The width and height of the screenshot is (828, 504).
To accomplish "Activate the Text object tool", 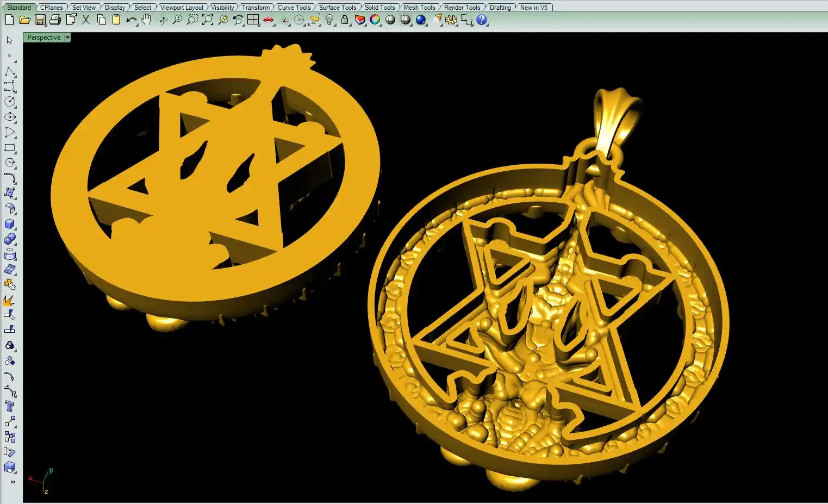I will [x=10, y=406].
